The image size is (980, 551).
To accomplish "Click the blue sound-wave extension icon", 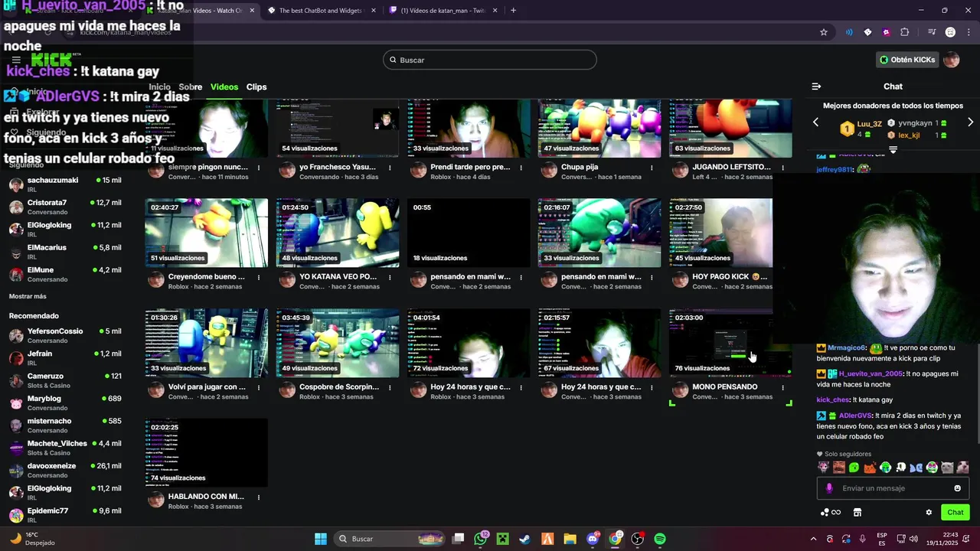I will 849,32.
